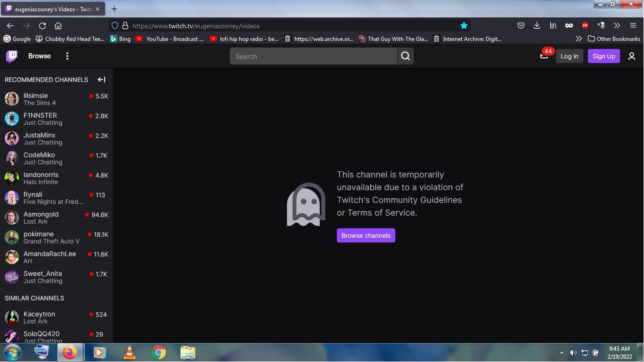Screen dimensions: 644x362
Task: Open VLC from the taskbar
Action: (x=129, y=352)
